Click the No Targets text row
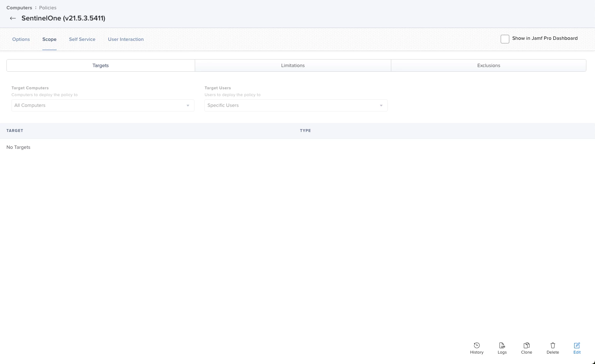Screen dimensions: 595x364 click(x=18, y=147)
